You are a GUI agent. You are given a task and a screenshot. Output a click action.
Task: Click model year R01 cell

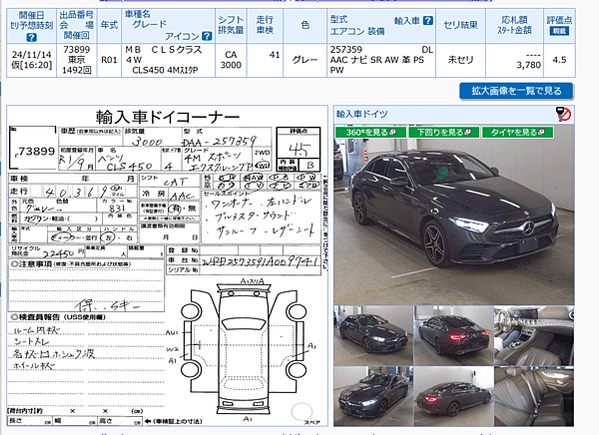click(109, 60)
